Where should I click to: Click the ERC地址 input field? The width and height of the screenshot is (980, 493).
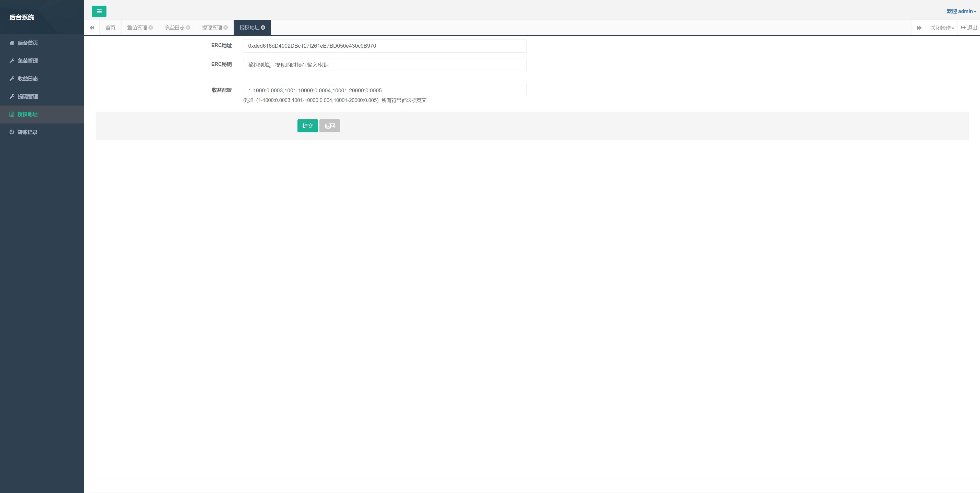tap(385, 45)
